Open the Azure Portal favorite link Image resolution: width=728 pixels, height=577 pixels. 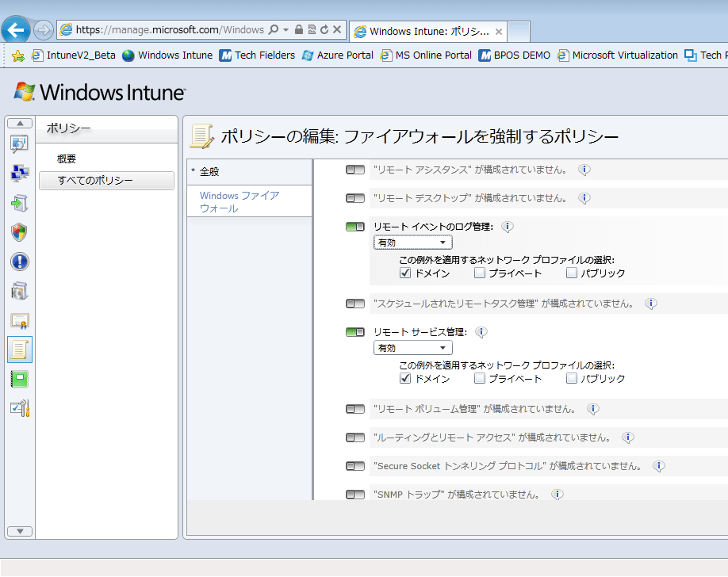[x=338, y=55]
